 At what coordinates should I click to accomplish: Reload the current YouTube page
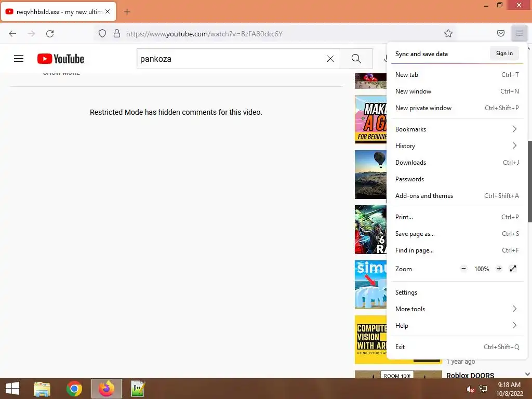pos(50,34)
